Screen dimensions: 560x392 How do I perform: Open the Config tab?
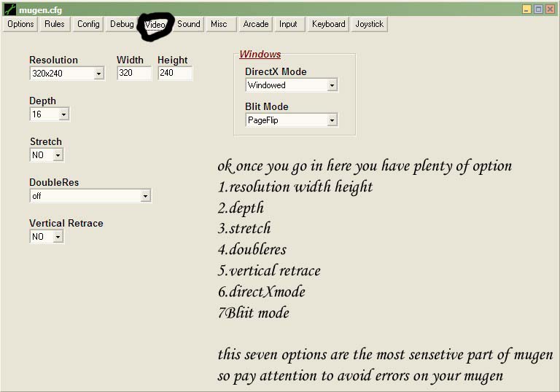[x=88, y=24]
